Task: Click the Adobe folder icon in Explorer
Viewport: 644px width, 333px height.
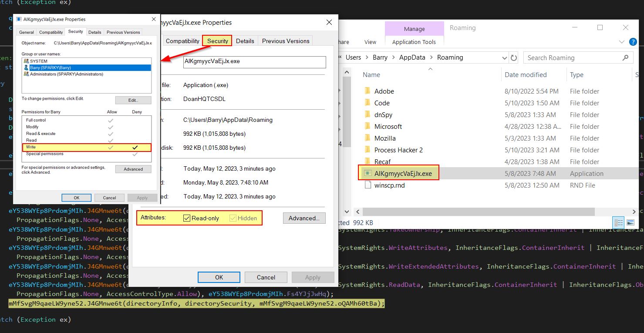Action: coord(367,91)
